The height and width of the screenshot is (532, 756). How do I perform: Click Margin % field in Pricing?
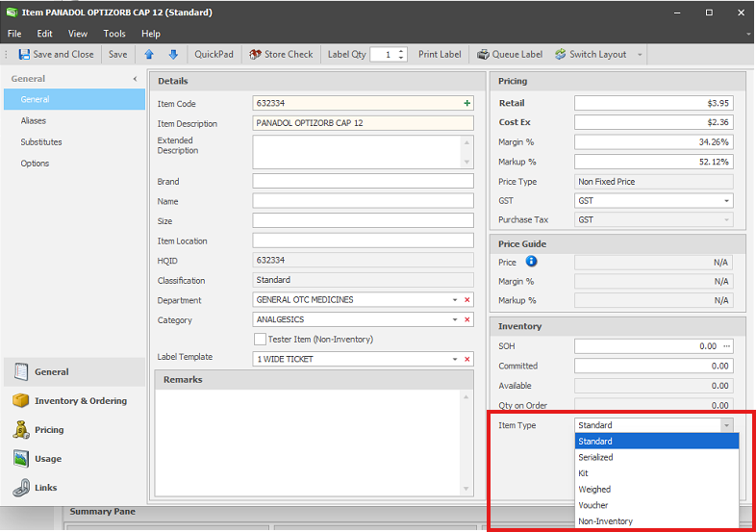click(654, 142)
